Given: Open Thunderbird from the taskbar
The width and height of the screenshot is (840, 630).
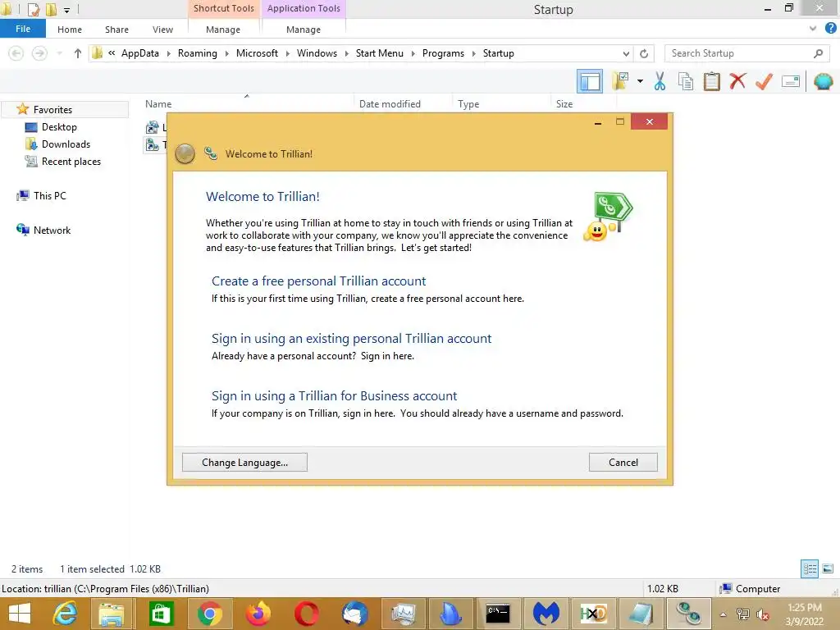Looking at the screenshot, I should pyautogui.click(x=354, y=614).
